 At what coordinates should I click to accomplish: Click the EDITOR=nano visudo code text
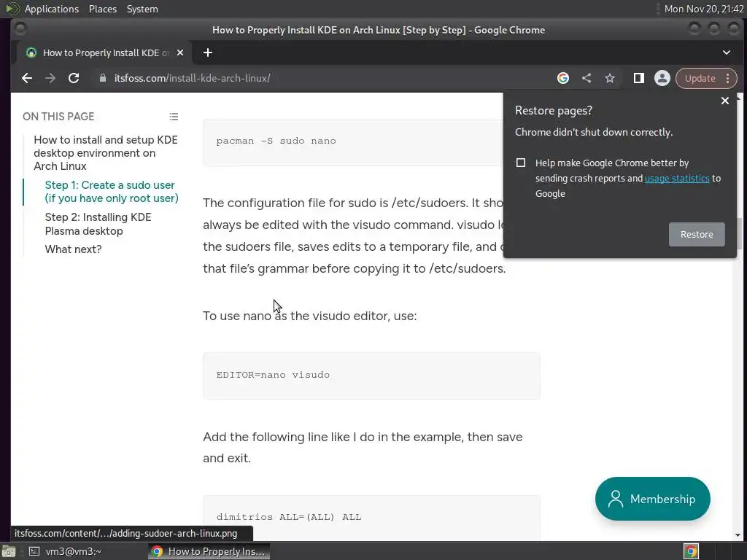click(273, 375)
